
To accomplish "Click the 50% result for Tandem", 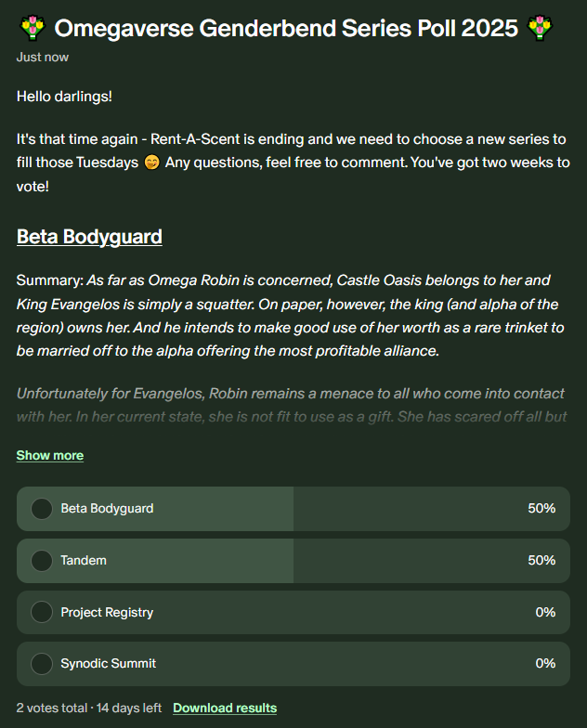I will [541, 561].
